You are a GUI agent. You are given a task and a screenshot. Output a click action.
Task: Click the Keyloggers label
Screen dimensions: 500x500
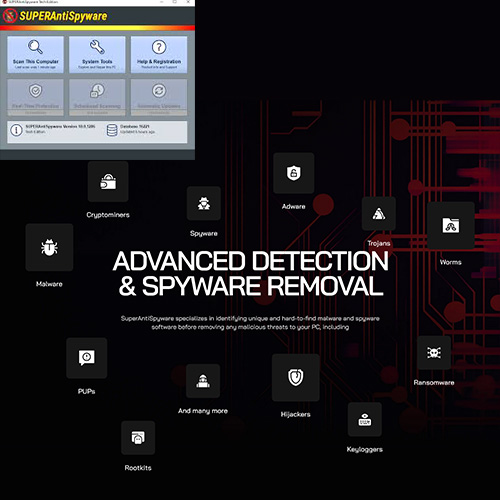pos(365,450)
